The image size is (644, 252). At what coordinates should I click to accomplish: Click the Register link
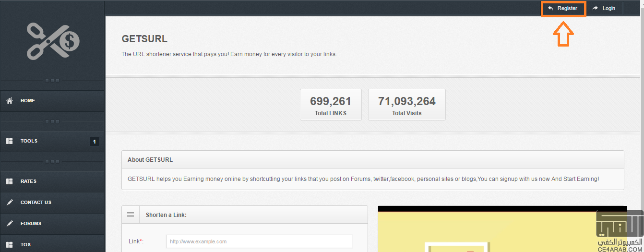coord(563,8)
